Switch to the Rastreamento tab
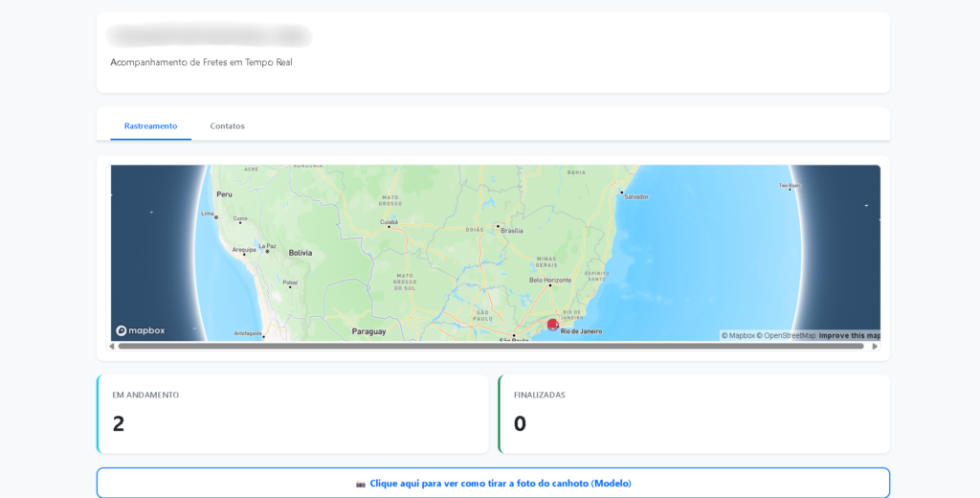Viewport: 980px width, 498px height. coord(150,125)
